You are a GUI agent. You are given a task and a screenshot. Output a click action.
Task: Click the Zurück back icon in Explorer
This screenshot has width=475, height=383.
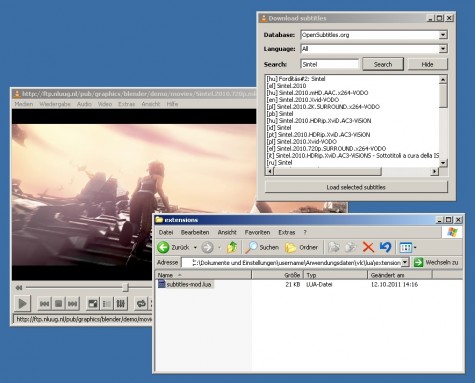(163, 247)
